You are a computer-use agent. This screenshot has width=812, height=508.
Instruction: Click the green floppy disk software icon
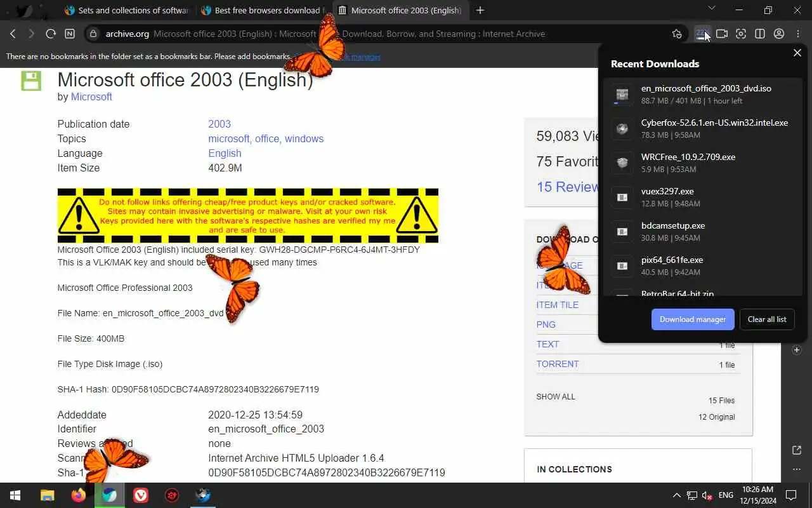(31, 81)
